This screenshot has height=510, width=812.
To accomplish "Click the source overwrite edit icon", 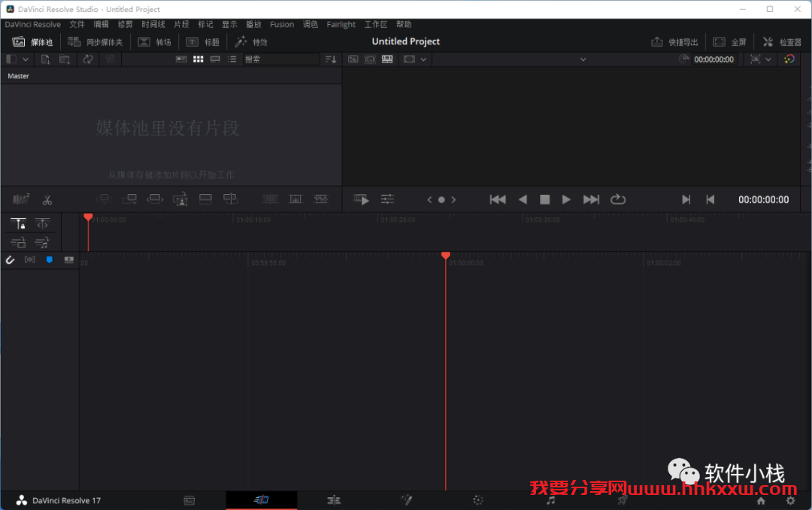I will tap(231, 199).
